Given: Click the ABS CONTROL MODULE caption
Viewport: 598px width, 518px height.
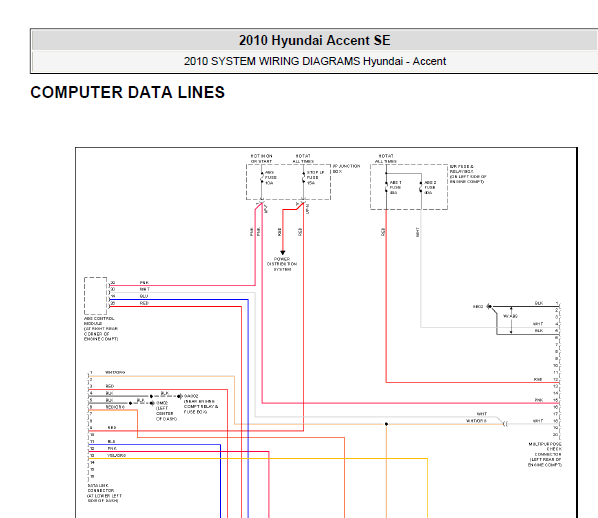Looking at the screenshot, I should pos(101,328).
